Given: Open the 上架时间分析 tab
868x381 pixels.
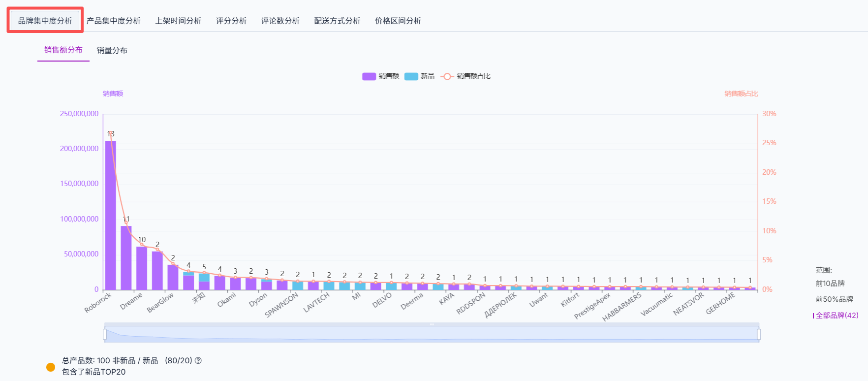Looking at the screenshot, I should (x=178, y=21).
